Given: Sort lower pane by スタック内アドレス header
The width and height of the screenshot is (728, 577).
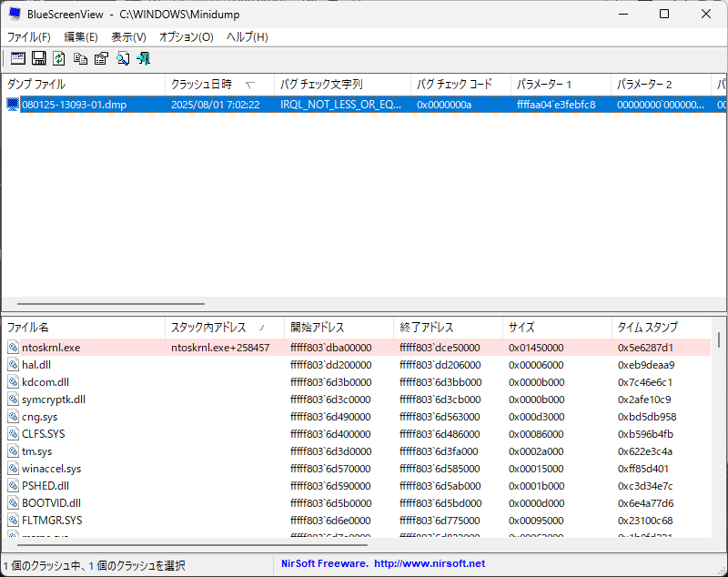Looking at the screenshot, I should coord(225,328).
